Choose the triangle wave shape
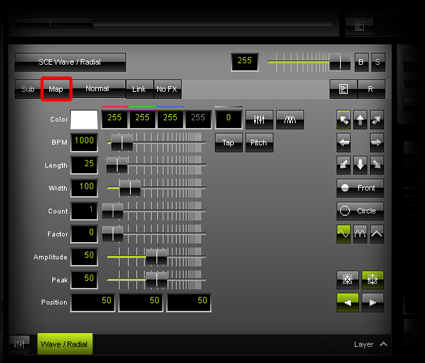The height and width of the screenshot is (363, 425). point(377,234)
